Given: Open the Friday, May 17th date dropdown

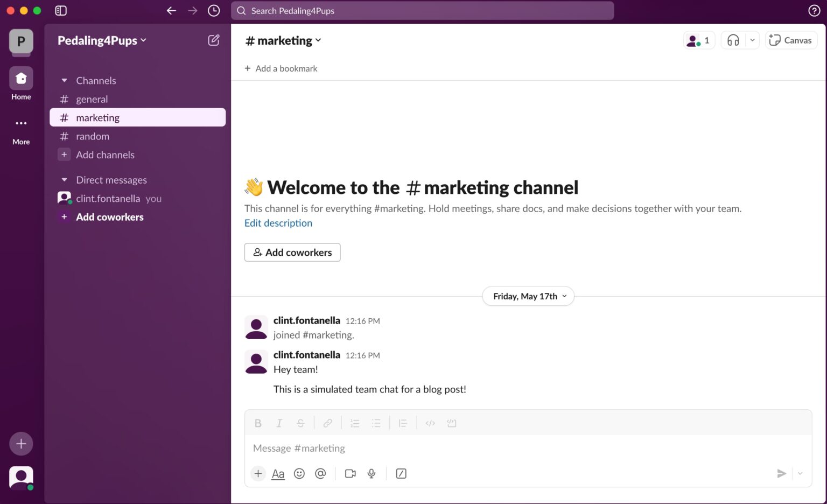Looking at the screenshot, I should tap(528, 296).
